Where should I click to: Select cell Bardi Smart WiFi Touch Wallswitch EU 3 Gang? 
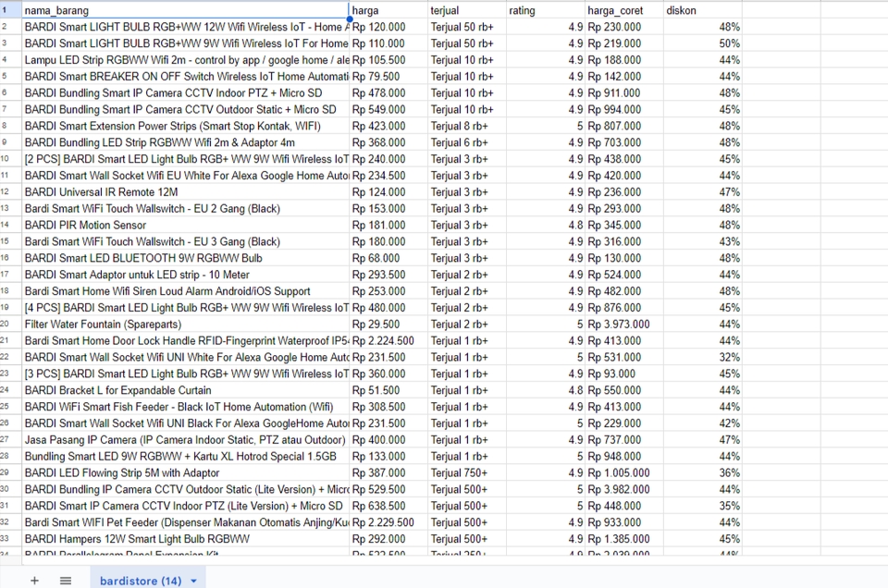[186, 241]
